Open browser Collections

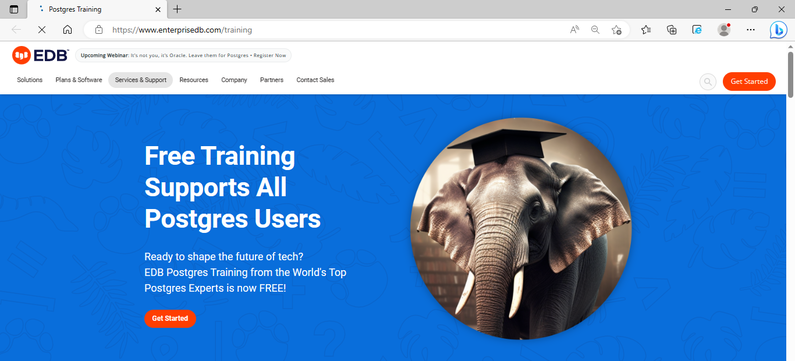672,30
